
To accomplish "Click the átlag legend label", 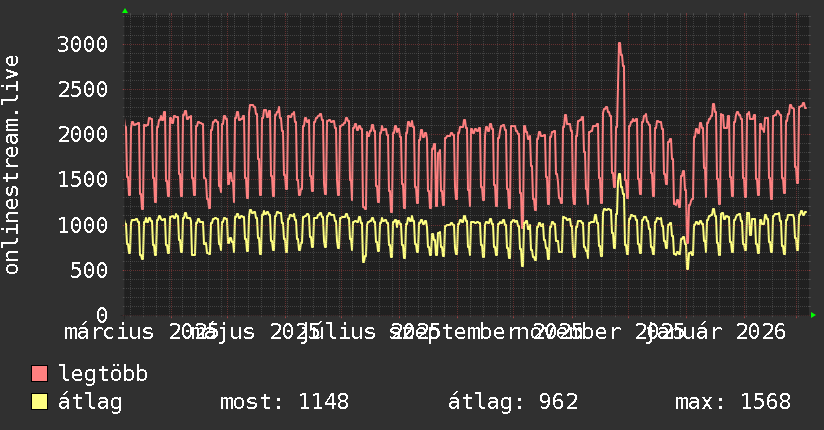I will pos(90,402).
